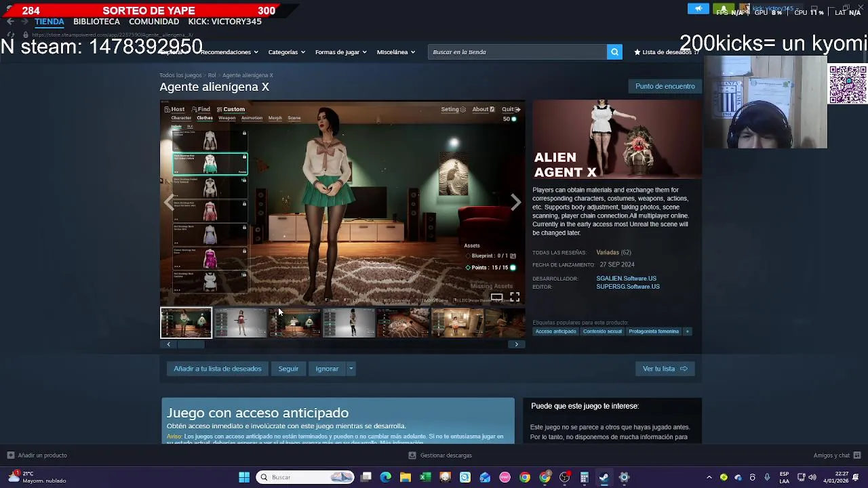Viewport: 868px width, 488px height.
Task: Click the plus icon beside Añadir un producto
Action: pyautogui.click(x=10, y=455)
